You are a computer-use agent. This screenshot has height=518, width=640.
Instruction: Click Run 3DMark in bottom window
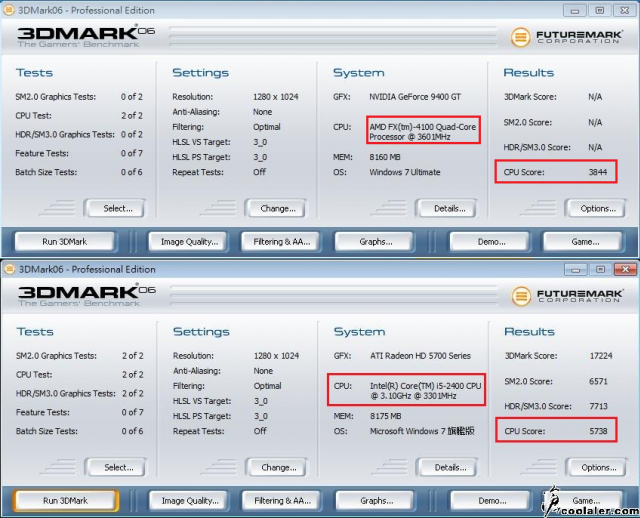(65, 500)
